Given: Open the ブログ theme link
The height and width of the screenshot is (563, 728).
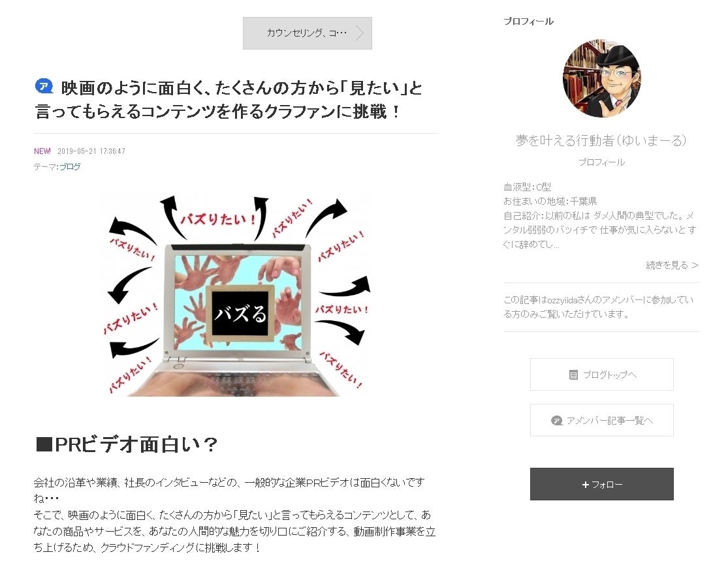Looking at the screenshot, I should tap(70, 166).
